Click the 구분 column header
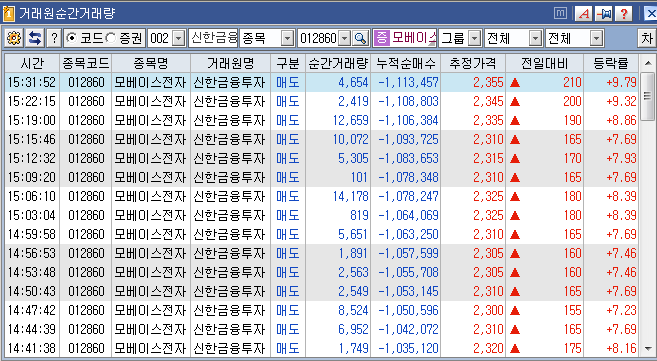Viewport: 657px width, 361px height. tap(288, 63)
